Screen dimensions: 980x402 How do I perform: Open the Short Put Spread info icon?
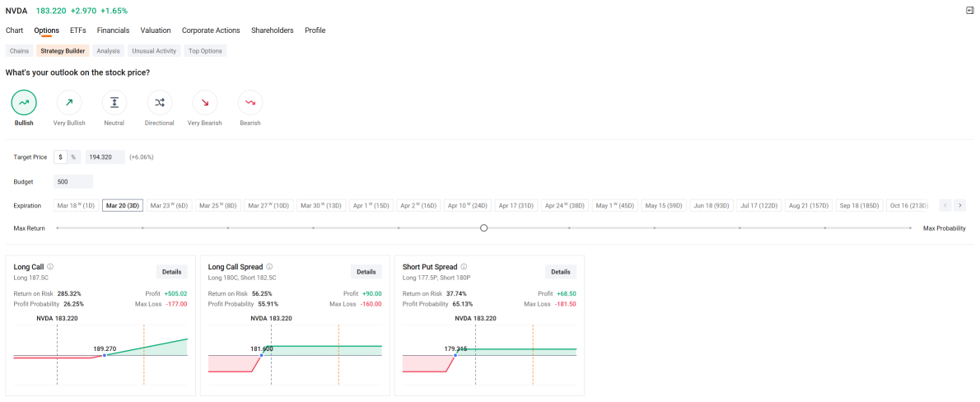[464, 266]
